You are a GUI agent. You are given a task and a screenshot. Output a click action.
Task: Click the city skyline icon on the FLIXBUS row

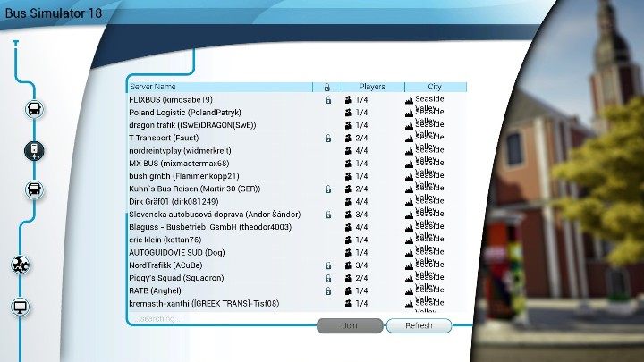coord(409,100)
